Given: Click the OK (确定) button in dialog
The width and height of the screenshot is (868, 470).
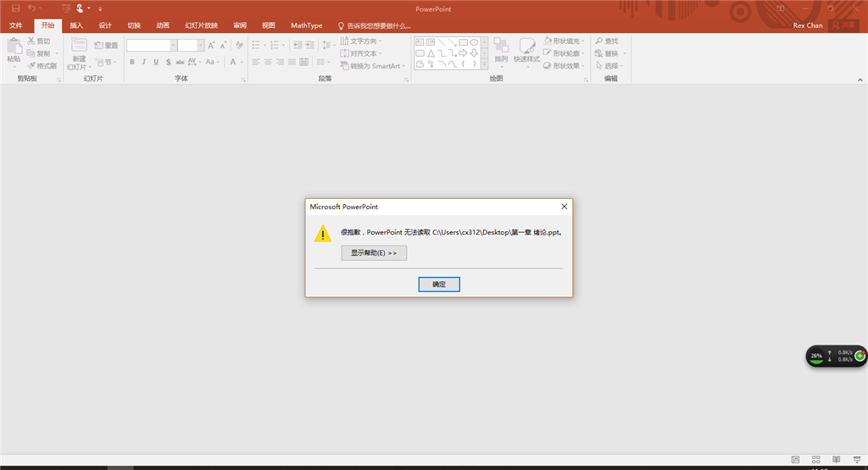Looking at the screenshot, I should [x=439, y=285].
